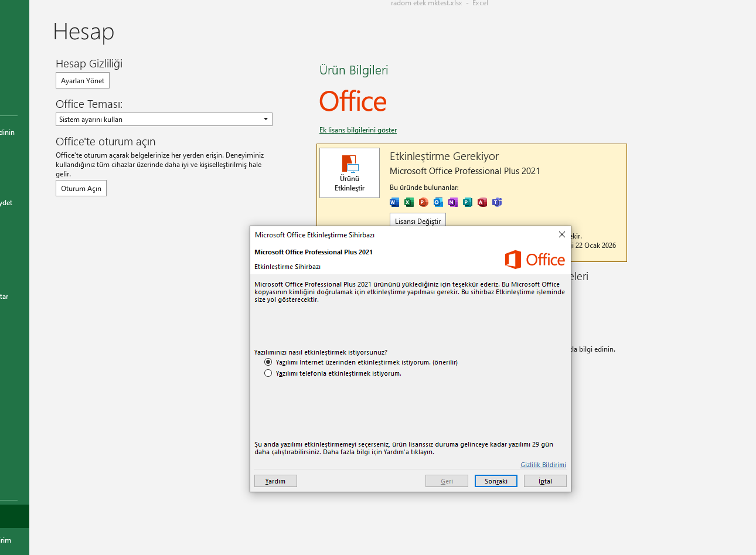Click the Ürünü Etkinleştir button
The width and height of the screenshot is (756, 555).
[x=349, y=173]
